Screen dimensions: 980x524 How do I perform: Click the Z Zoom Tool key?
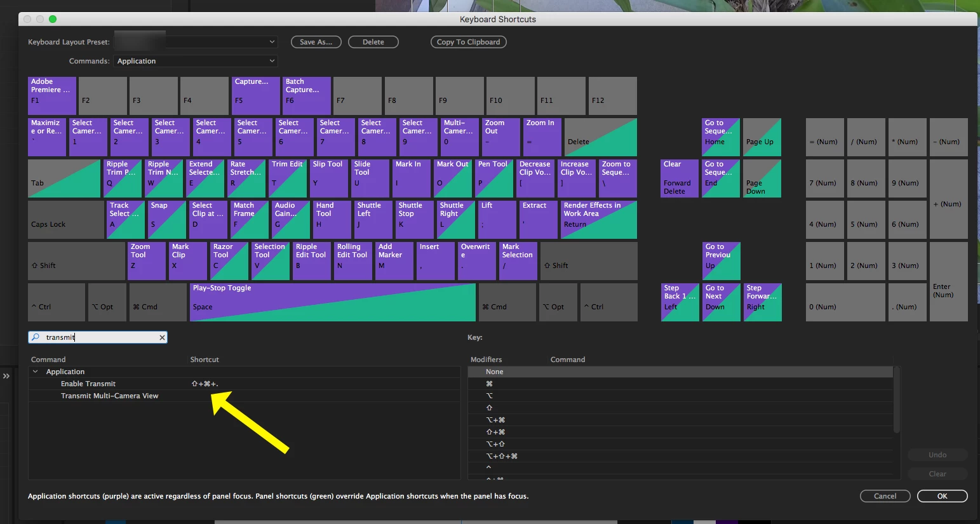pos(147,260)
